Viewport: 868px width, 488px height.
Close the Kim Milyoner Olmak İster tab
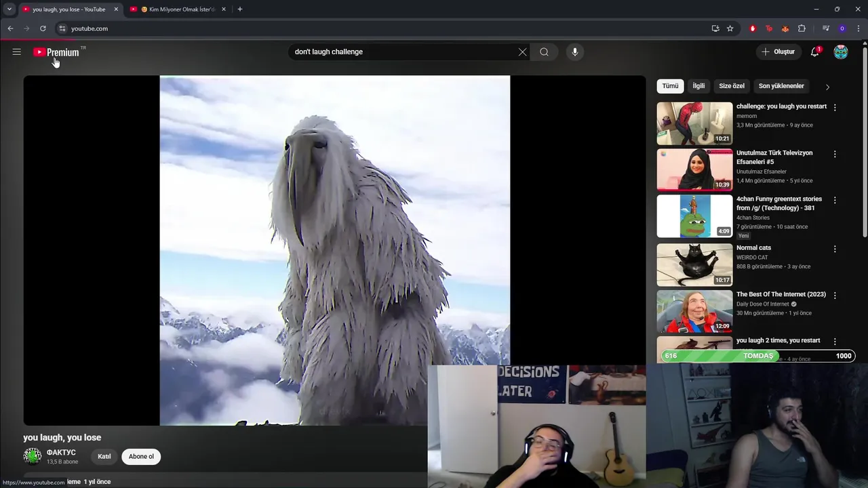point(223,9)
